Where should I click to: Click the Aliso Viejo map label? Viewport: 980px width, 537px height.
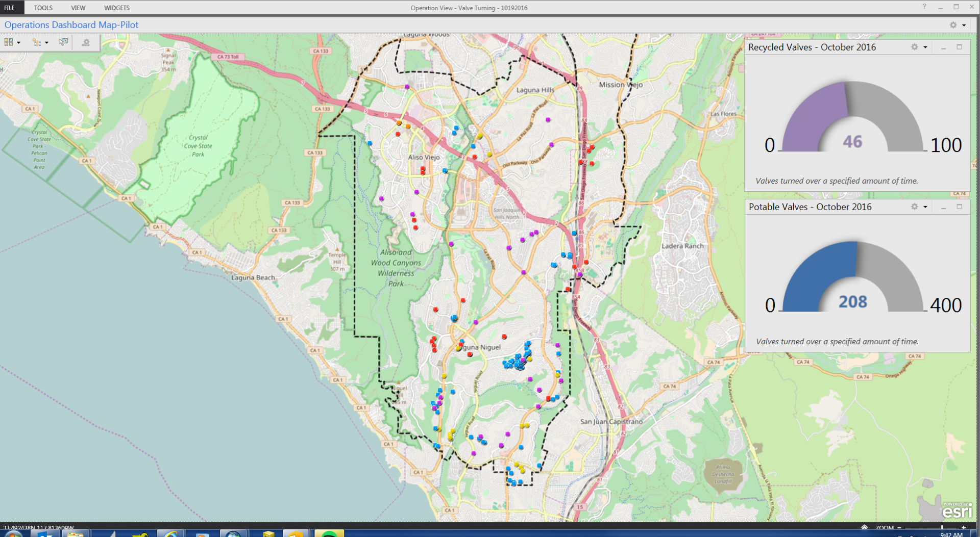coord(424,157)
